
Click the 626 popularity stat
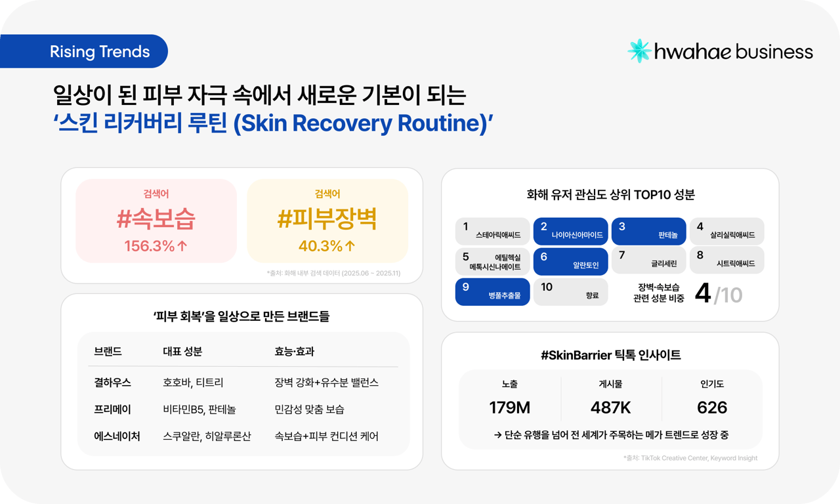pyautogui.click(x=712, y=408)
